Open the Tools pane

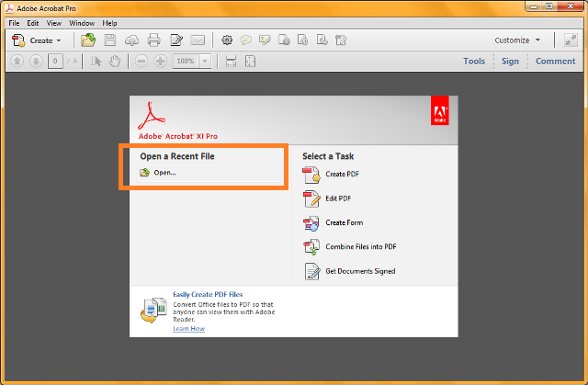point(474,62)
